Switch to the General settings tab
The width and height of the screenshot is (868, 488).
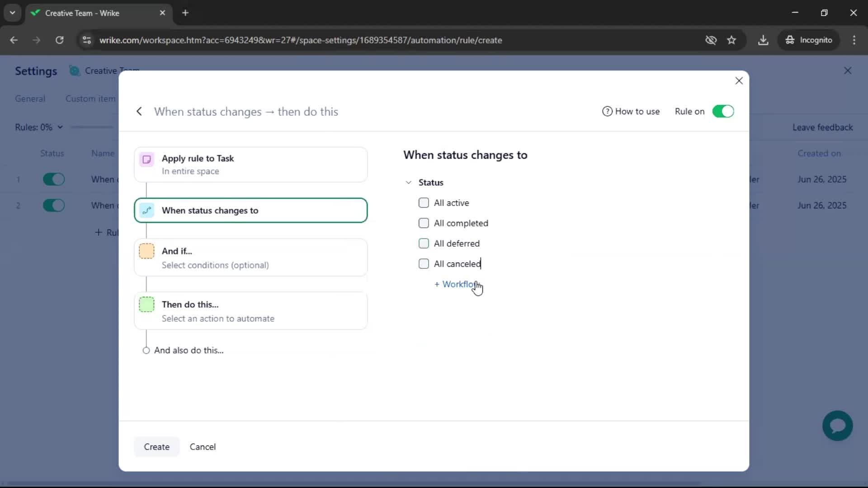tap(30, 99)
